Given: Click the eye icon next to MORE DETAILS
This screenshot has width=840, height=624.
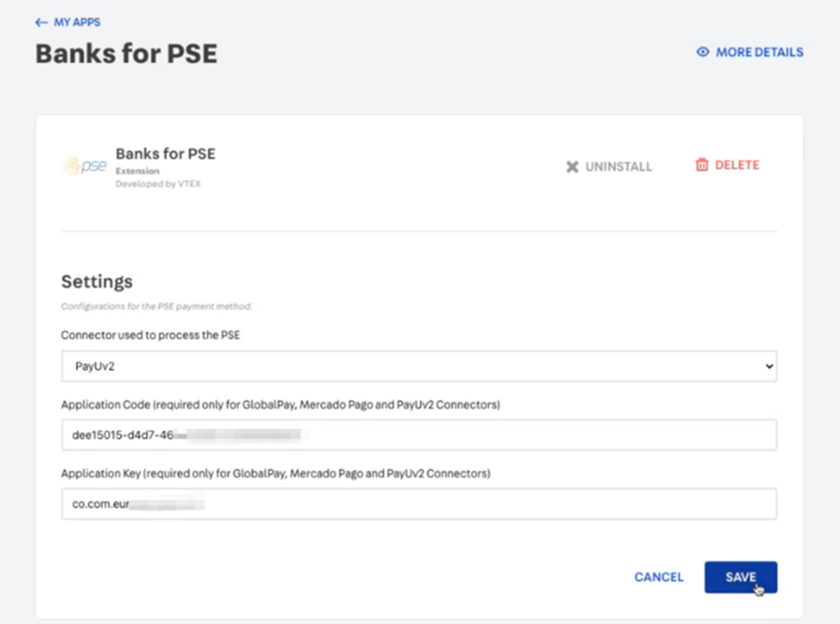Looking at the screenshot, I should coord(703,52).
